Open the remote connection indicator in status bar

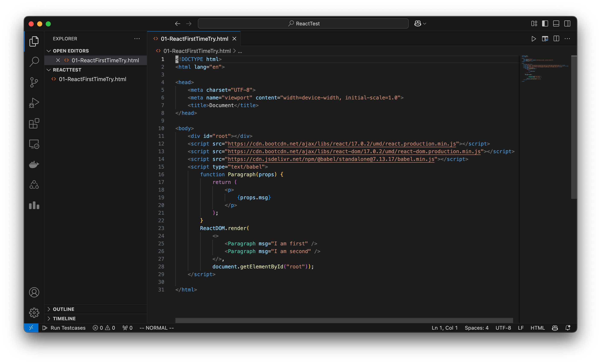pos(31,328)
